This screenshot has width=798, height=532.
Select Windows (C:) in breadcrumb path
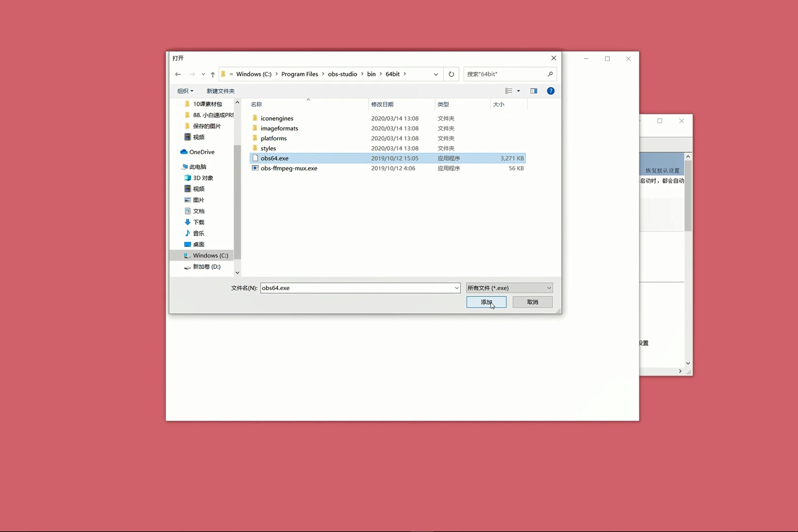click(254, 74)
